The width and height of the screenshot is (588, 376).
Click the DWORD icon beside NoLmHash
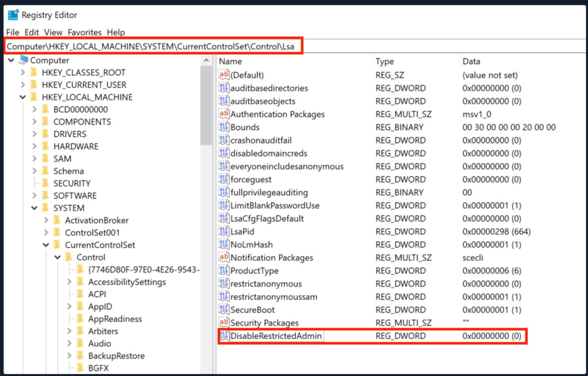[224, 244]
